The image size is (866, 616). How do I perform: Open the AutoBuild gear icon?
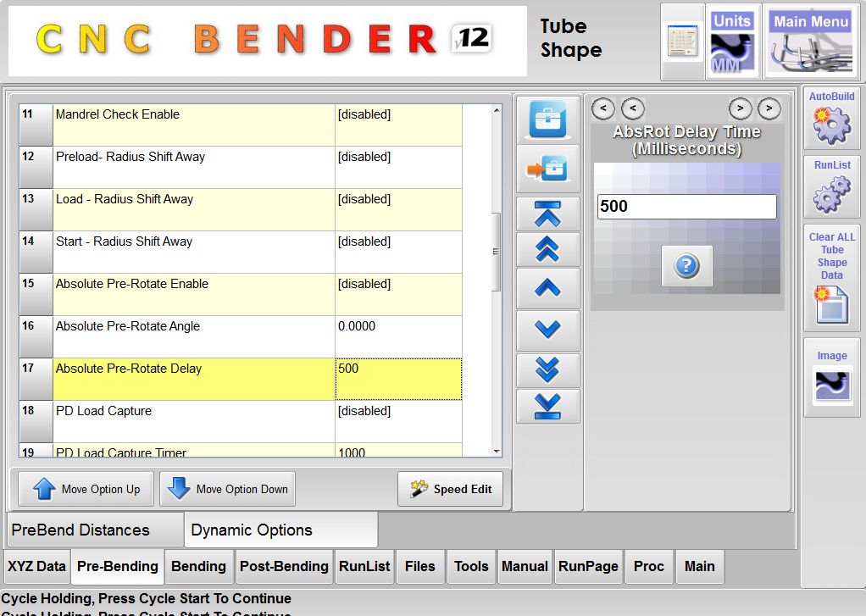point(830,119)
